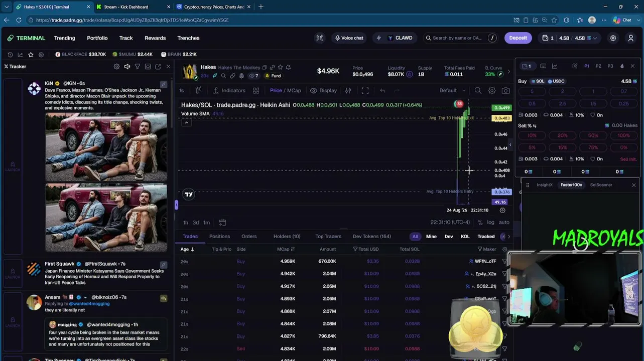
Task: Close the quick trade panel
Action: 632,66
